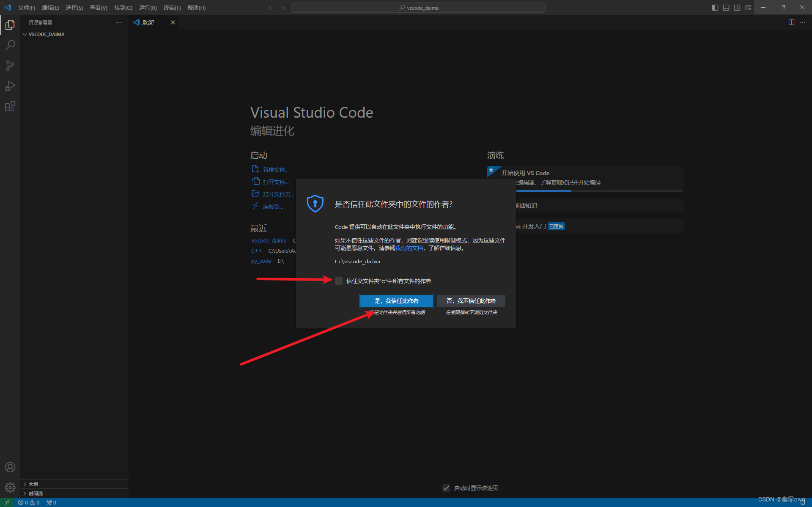Open customize layout icon
The height and width of the screenshot is (507, 812).
tap(748, 8)
